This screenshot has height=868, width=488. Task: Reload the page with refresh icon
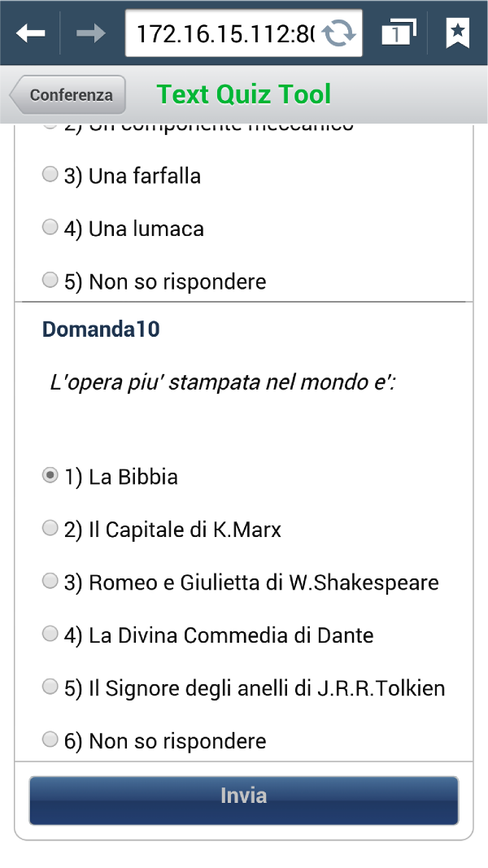pyautogui.click(x=338, y=33)
